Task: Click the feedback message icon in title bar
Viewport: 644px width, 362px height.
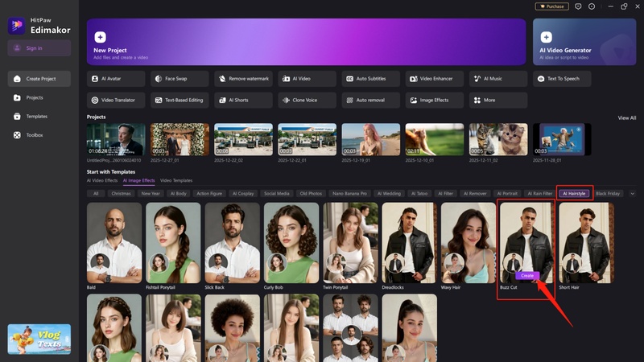Action: pyautogui.click(x=580, y=6)
